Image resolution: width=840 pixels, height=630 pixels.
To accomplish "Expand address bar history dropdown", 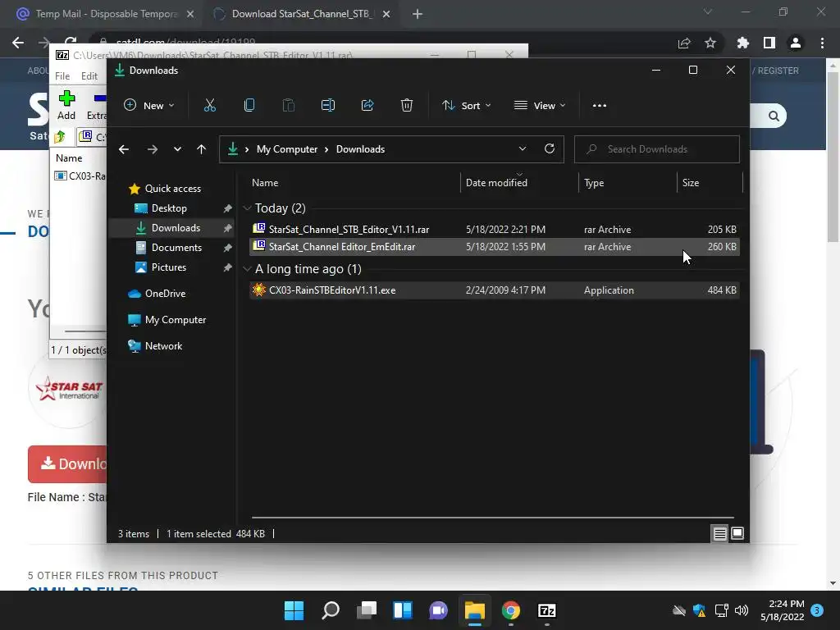I will click(523, 149).
